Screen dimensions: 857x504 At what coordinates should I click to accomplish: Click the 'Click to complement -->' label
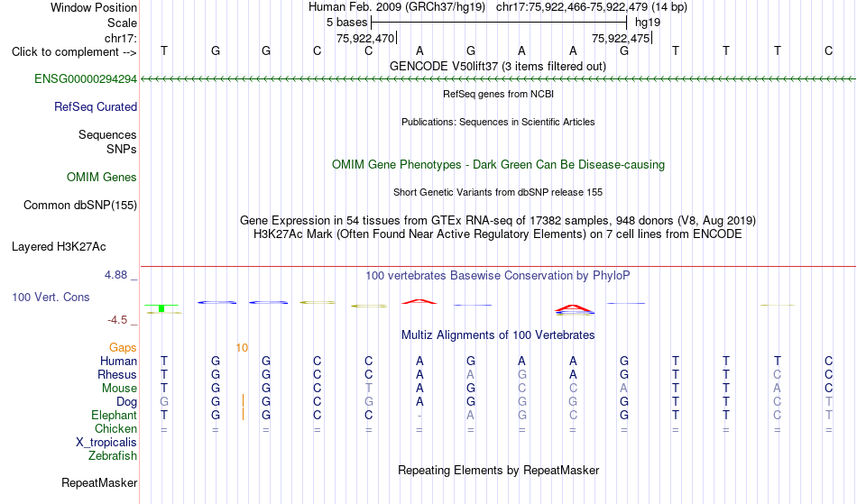click(x=74, y=52)
